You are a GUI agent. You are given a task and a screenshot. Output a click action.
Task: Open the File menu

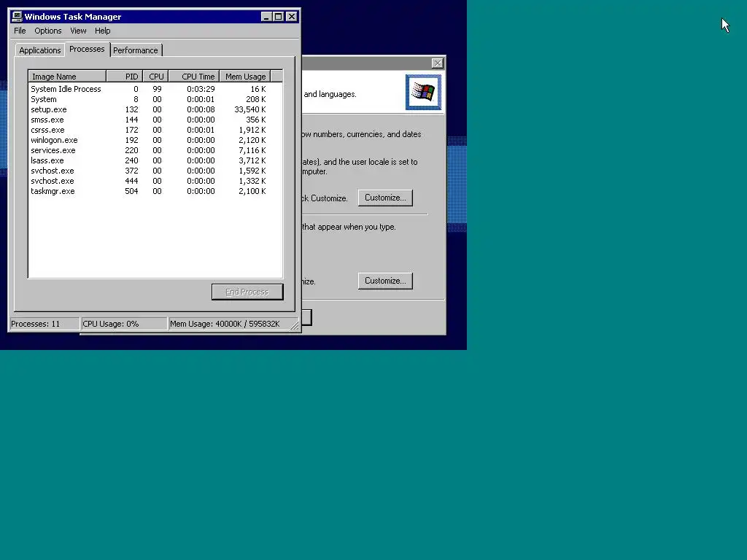[x=20, y=31]
